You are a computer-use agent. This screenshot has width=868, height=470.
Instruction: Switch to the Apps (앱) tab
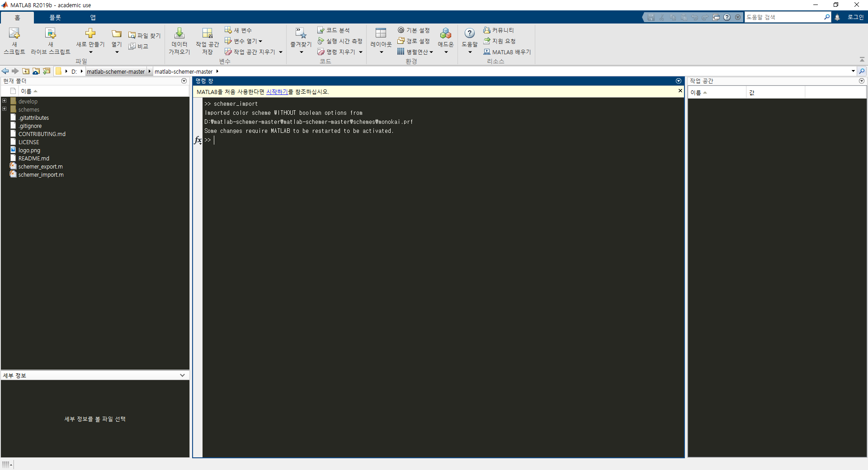[93, 18]
